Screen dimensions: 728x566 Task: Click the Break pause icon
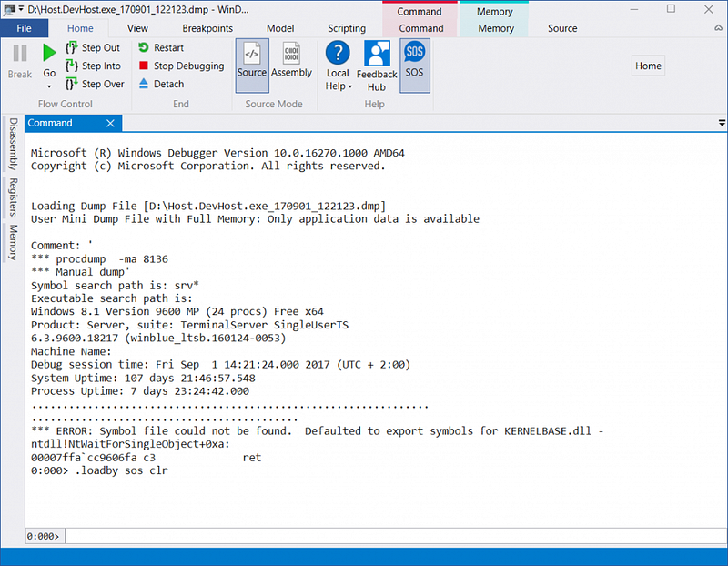click(x=20, y=54)
